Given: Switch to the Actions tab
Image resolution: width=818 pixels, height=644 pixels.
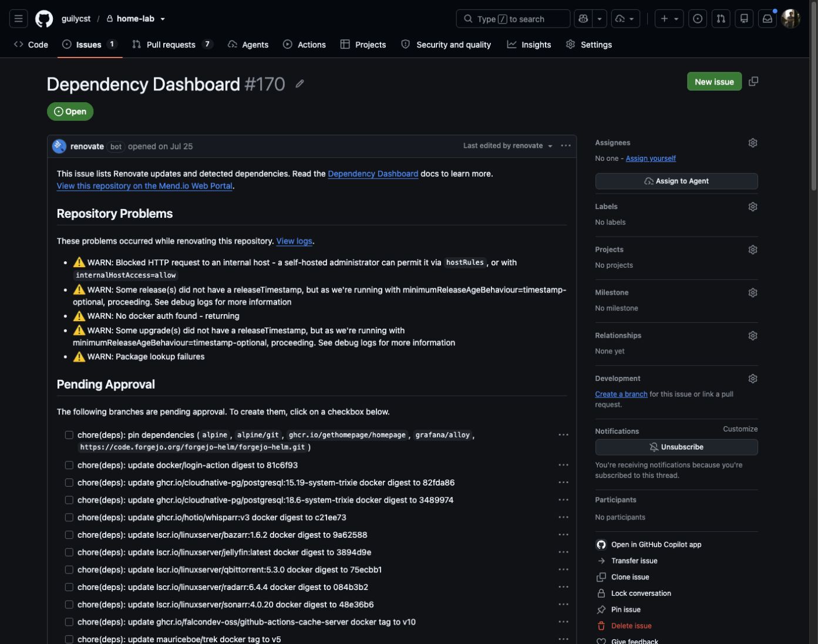Looking at the screenshot, I should point(304,45).
